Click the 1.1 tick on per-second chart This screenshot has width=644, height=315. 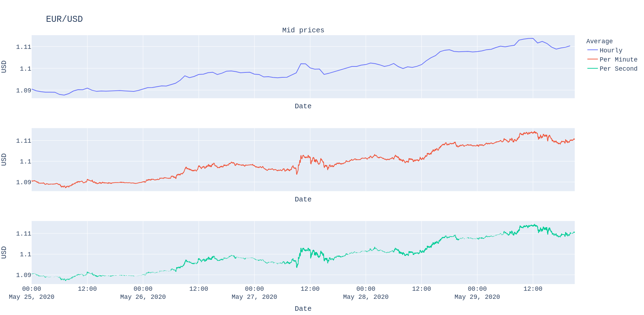(x=25, y=254)
